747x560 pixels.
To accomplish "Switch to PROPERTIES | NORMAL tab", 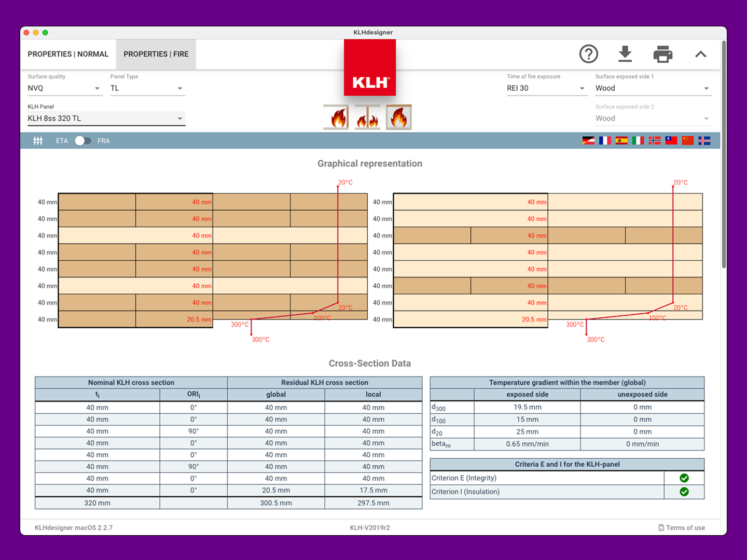I will [68, 54].
